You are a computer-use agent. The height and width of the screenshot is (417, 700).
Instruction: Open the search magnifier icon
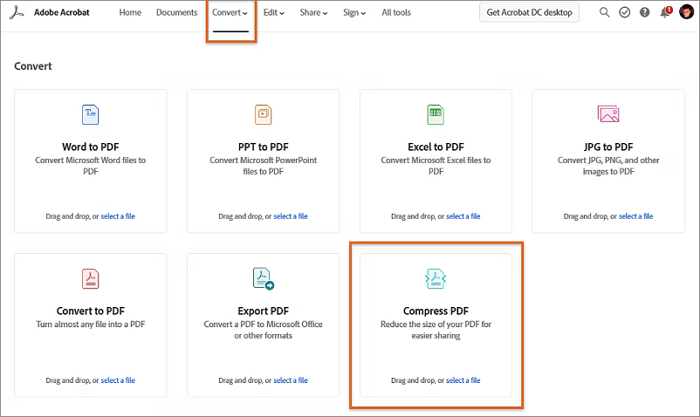[x=604, y=13]
